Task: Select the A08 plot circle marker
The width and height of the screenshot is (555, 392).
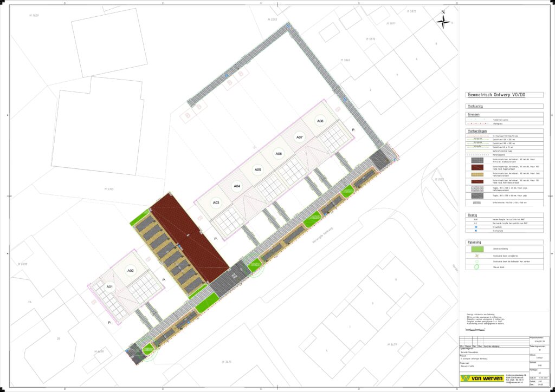Action: [x=320, y=122]
